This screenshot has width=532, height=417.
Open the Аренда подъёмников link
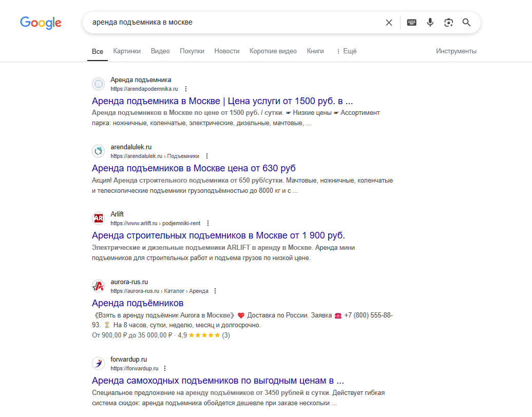pos(138,303)
